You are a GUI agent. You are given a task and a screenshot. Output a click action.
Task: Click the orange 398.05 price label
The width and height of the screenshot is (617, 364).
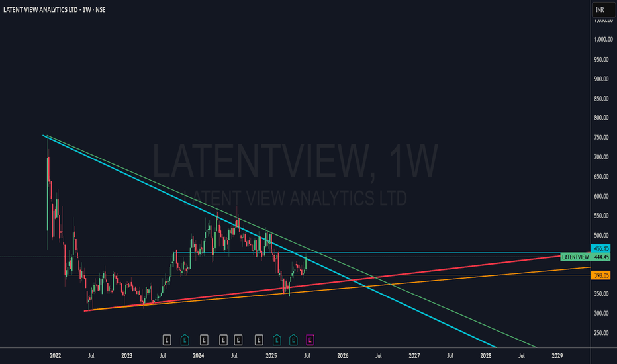click(601, 275)
